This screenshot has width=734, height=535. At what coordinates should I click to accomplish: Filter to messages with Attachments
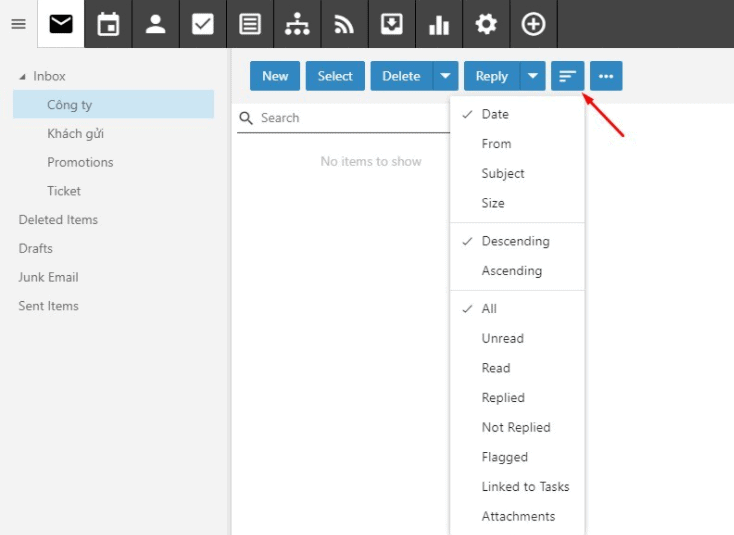click(x=517, y=516)
